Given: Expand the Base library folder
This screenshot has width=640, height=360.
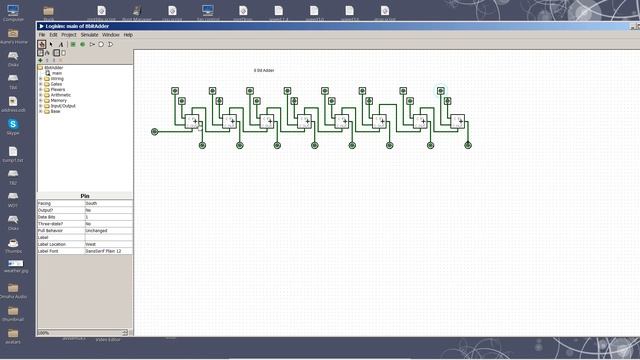Looking at the screenshot, I should [x=41, y=111].
